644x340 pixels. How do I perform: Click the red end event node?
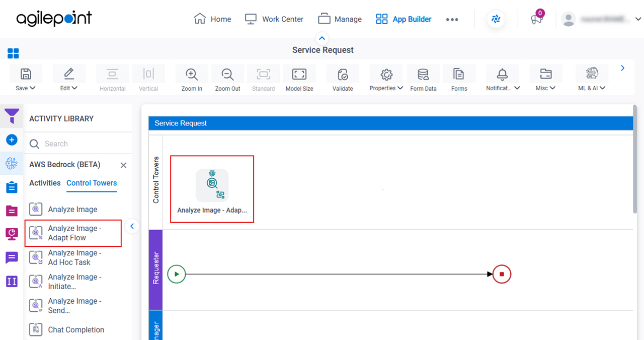coord(502,274)
